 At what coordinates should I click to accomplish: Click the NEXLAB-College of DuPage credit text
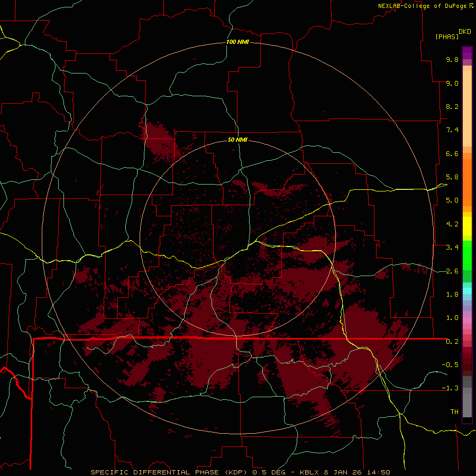click(422, 6)
